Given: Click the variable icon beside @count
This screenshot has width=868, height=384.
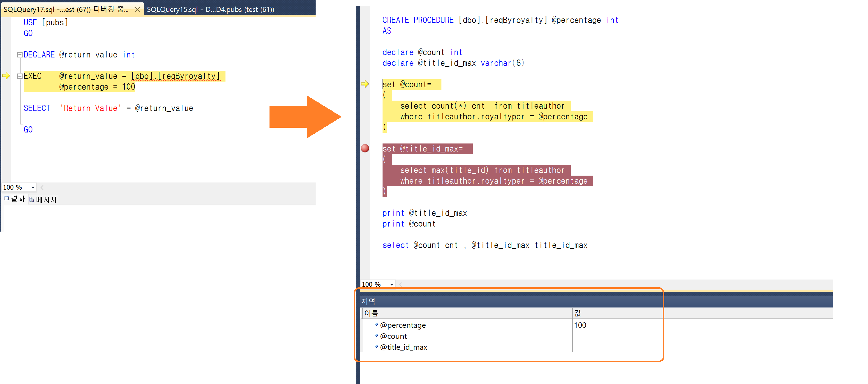Looking at the screenshot, I should (x=376, y=336).
